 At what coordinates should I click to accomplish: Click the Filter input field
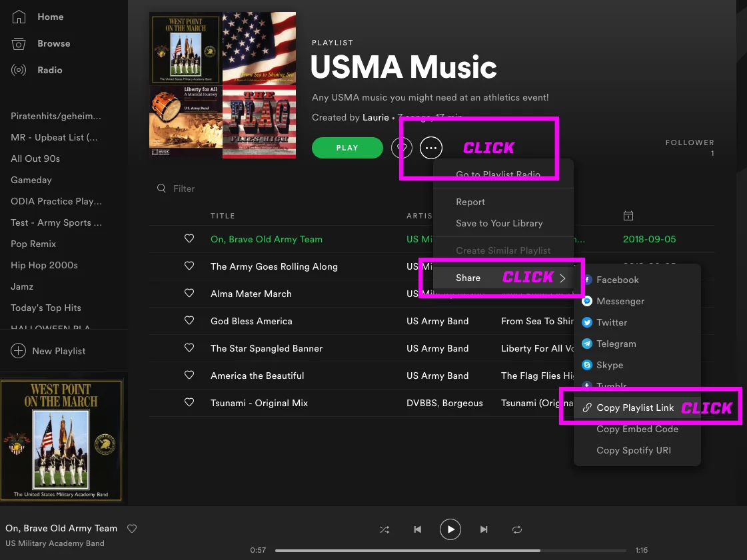(x=184, y=188)
